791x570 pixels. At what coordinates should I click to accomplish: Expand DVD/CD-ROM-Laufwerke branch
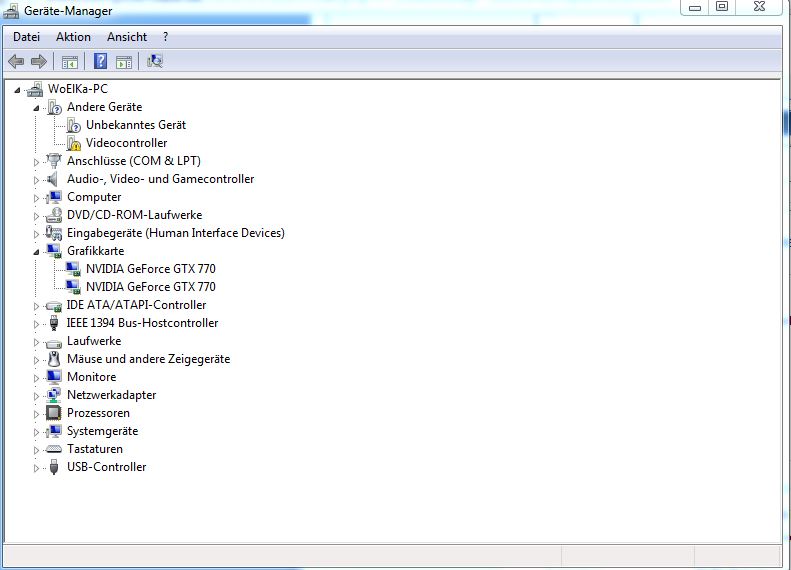tap(36, 216)
